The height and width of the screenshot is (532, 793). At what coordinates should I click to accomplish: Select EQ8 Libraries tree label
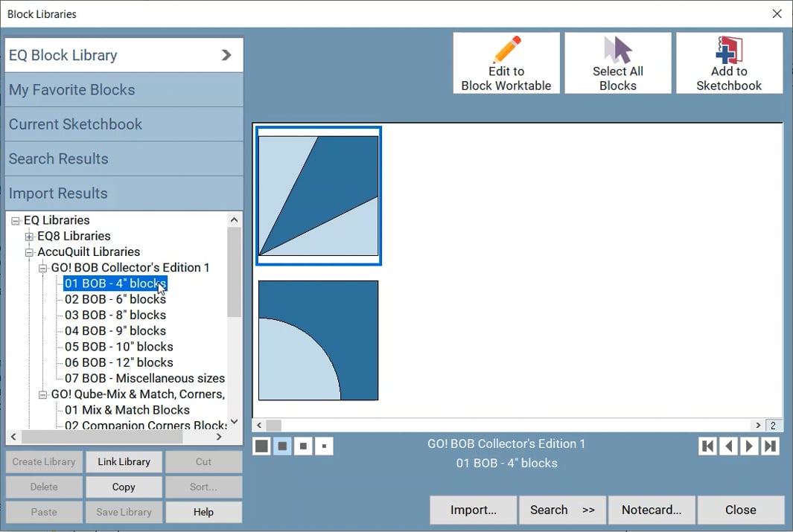pos(74,236)
